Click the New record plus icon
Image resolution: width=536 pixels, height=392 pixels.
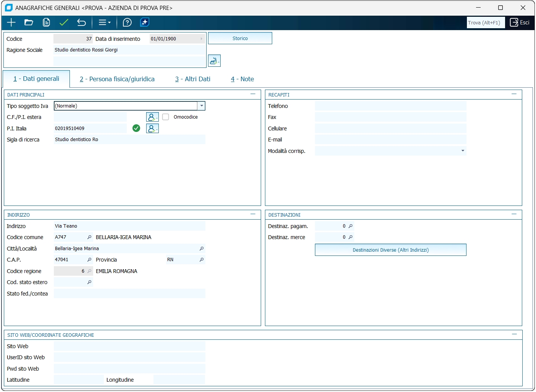coord(11,22)
